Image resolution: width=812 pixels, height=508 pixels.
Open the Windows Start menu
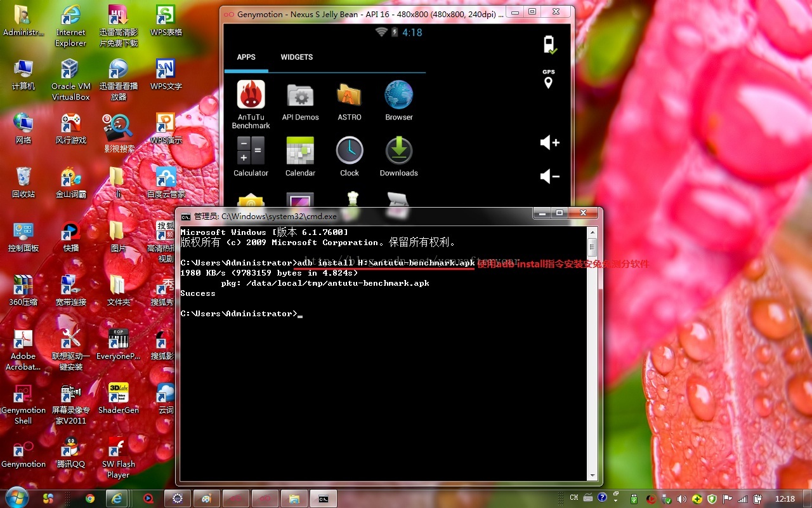[16, 498]
